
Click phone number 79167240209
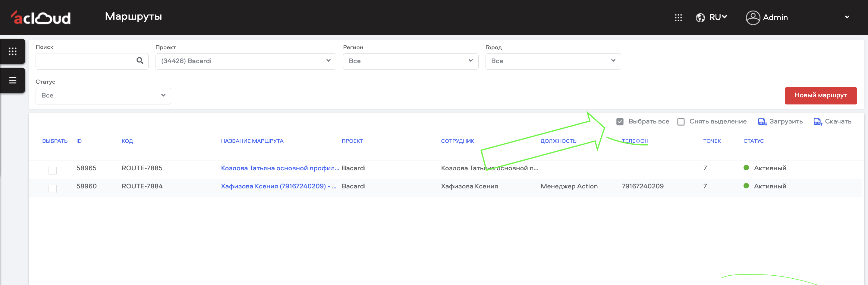[642, 186]
